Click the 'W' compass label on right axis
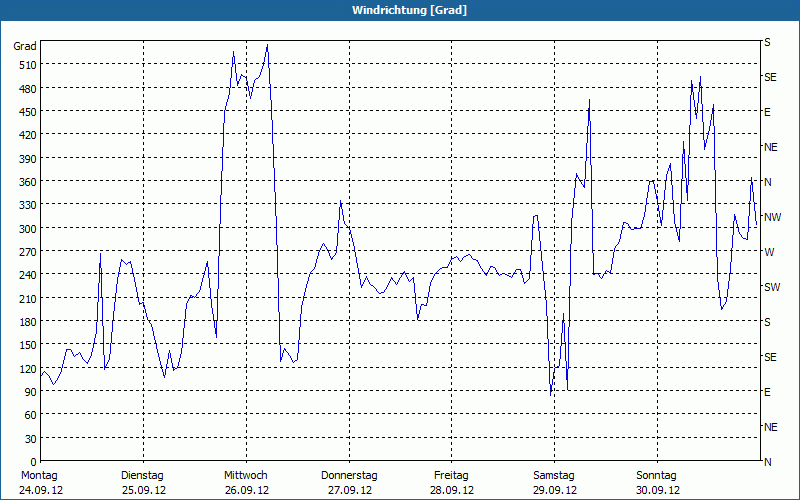This screenshot has width=800, height=500. (769, 252)
